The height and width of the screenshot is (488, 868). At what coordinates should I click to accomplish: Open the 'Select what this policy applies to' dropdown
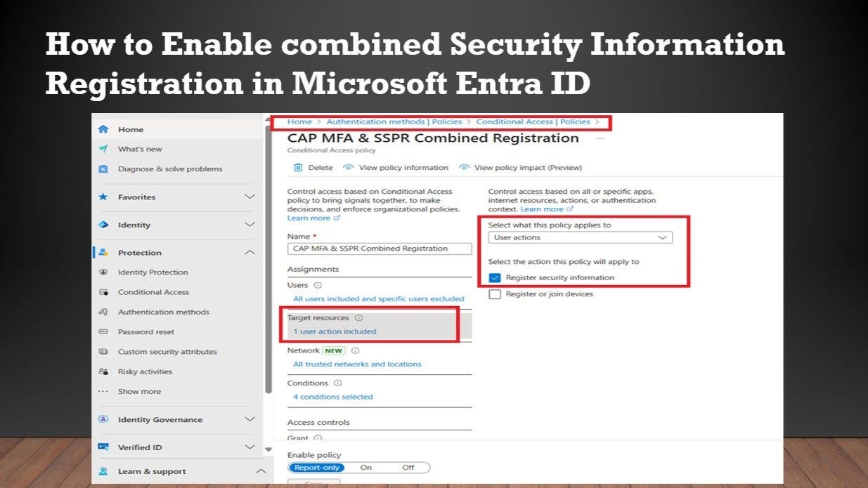(662, 237)
